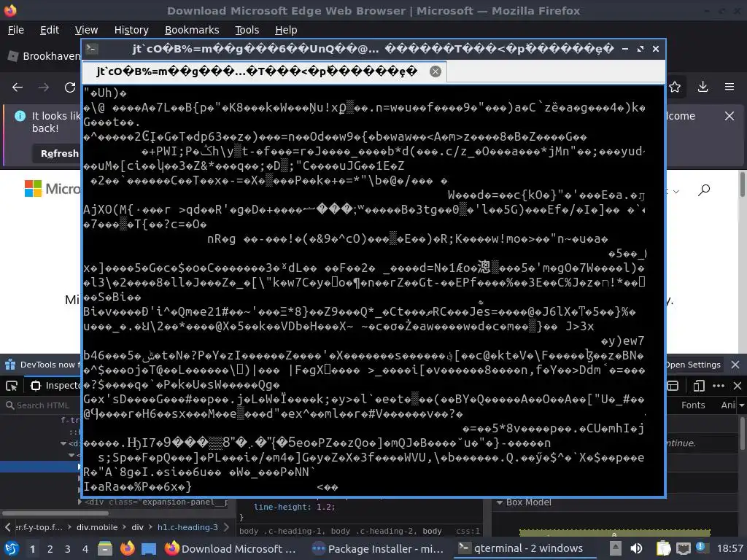747x560 pixels.
Task: Click the search magnifier on the Microsoft page
Action: coord(704,190)
